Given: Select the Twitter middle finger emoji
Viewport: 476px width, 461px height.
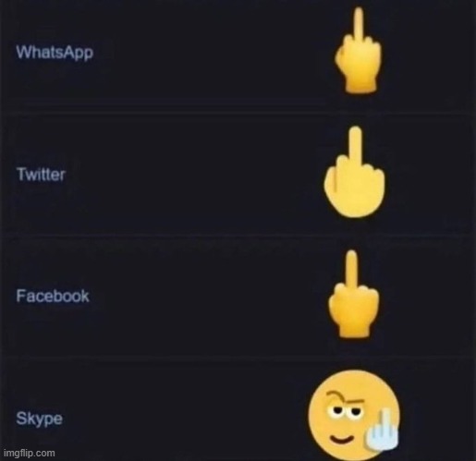Looking at the screenshot, I should (354, 172).
